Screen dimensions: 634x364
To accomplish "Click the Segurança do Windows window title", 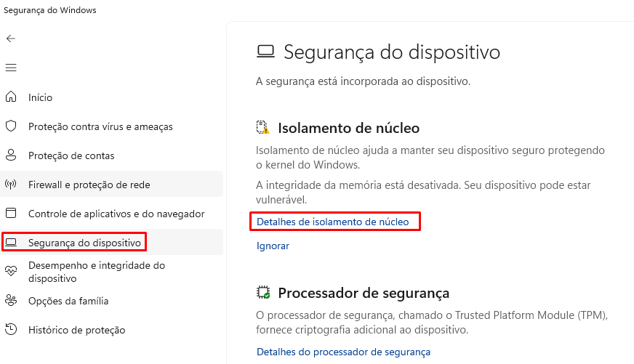I will (x=50, y=10).
